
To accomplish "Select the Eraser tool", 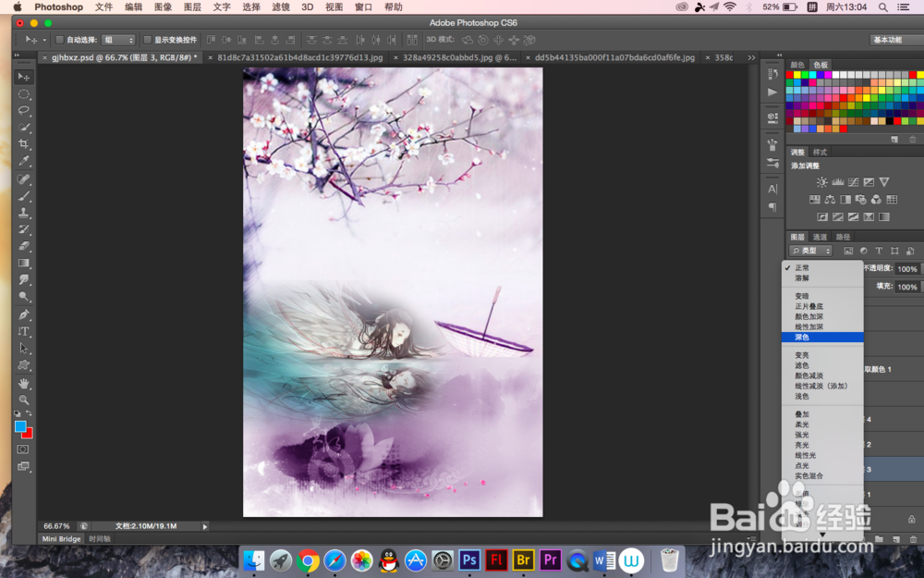I will [x=24, y=245].
